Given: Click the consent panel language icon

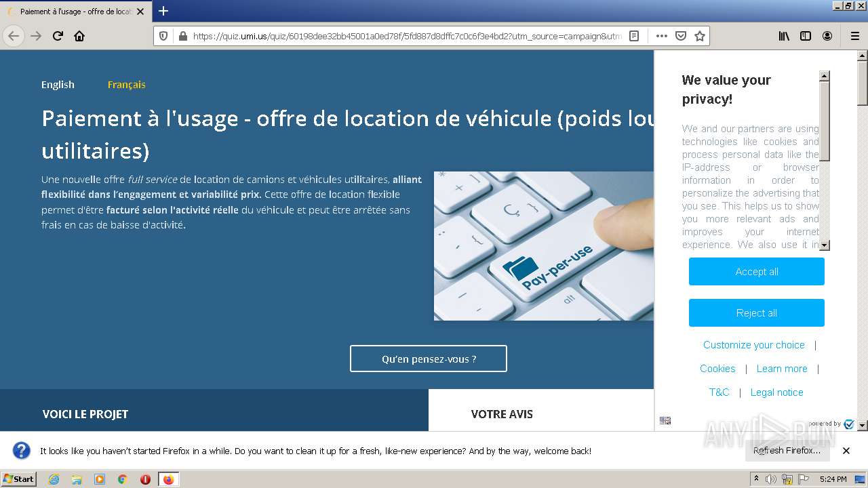Looking at the screenshot, I should [x=665, y=421].
